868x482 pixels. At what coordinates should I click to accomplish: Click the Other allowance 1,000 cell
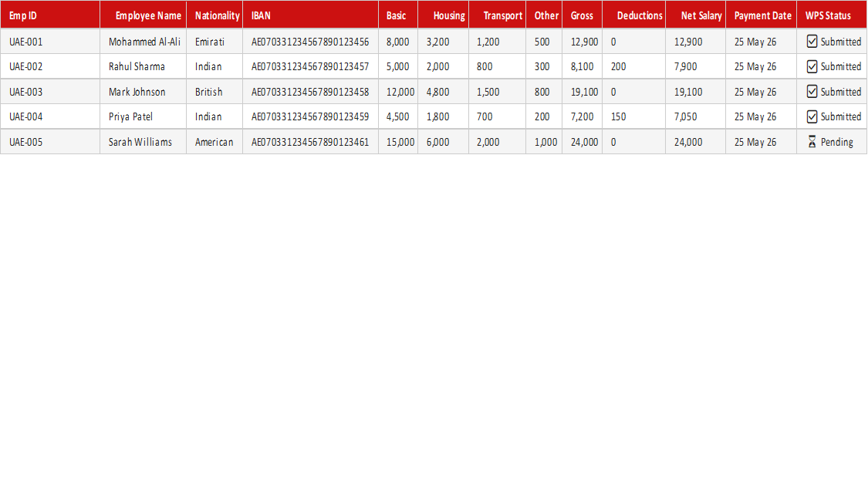(544, 142)
